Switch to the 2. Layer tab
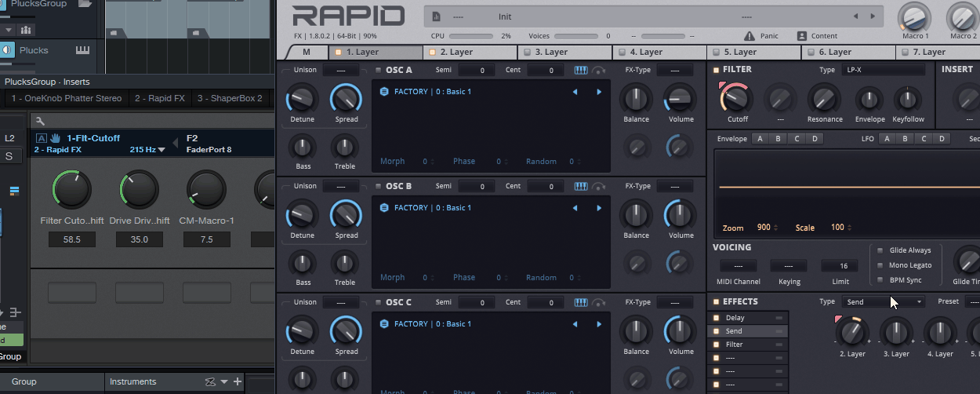Viewport: 980px width, 394px height. pos(471,52)
